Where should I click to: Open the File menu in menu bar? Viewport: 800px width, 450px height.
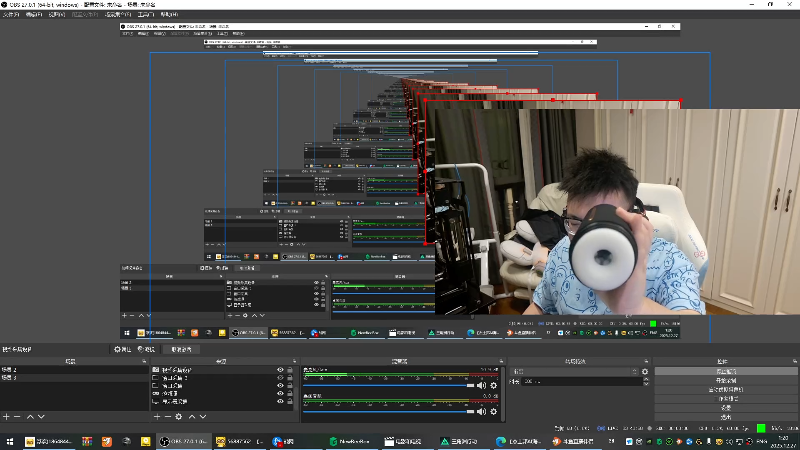12,15
